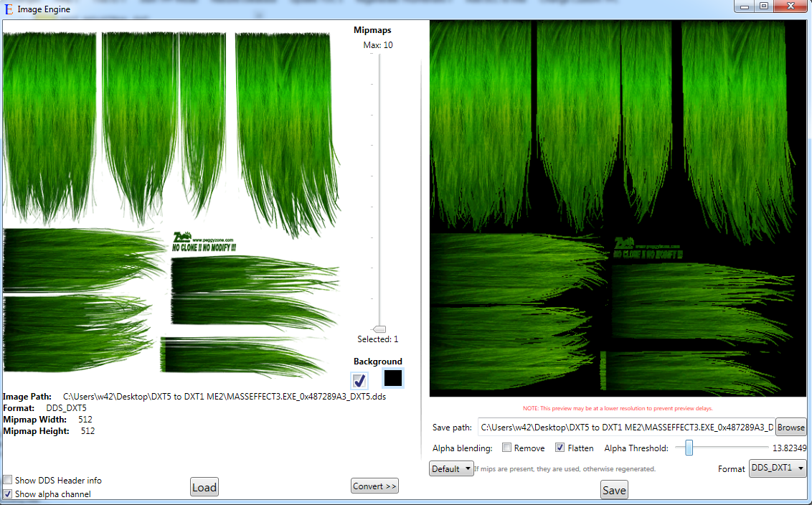Maximize the Image Engine window
Viewport: 812px width, 505px height.
click(764, 6)
